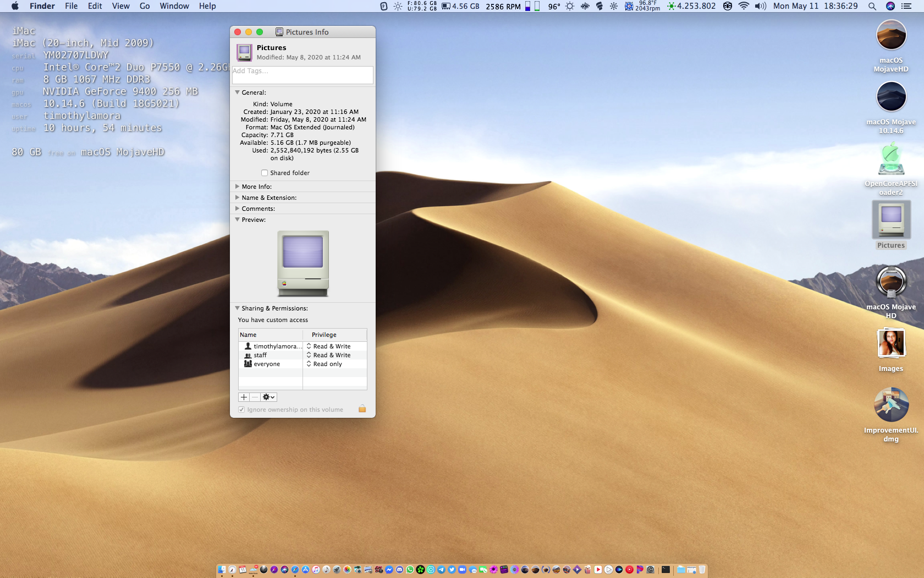Collapse the Sharing & Permissions section
924x578 pixels.
click(237, 308)
